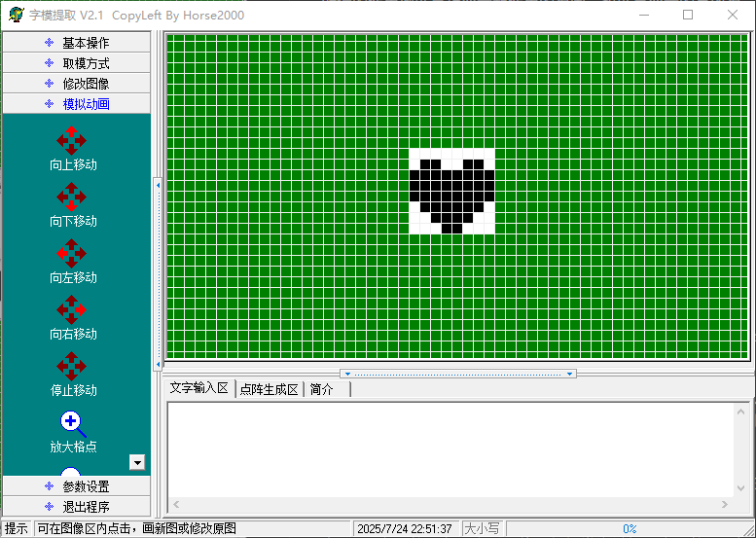Open the 简介 tab
The image size is (756, 538).
coord(327,389)
